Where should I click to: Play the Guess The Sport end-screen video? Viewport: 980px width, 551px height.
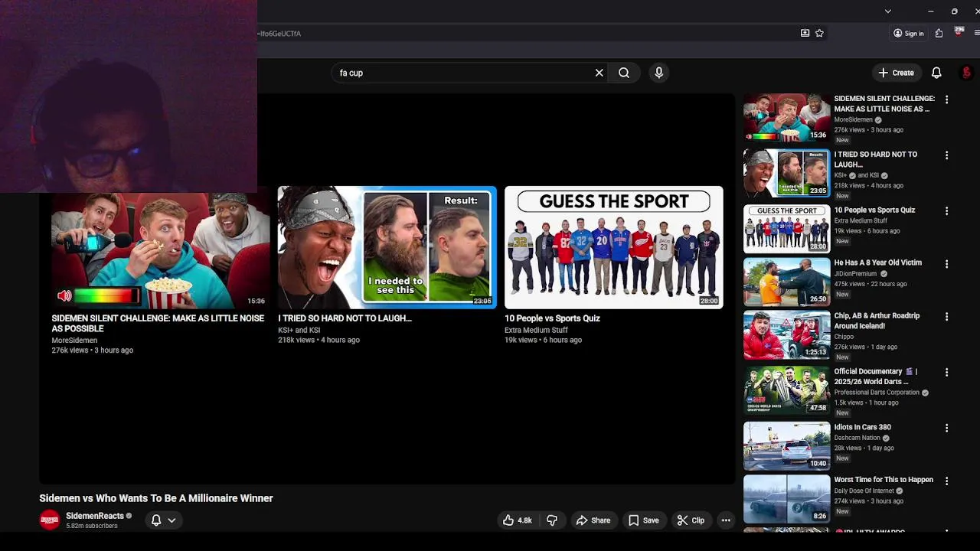(613, 247)
